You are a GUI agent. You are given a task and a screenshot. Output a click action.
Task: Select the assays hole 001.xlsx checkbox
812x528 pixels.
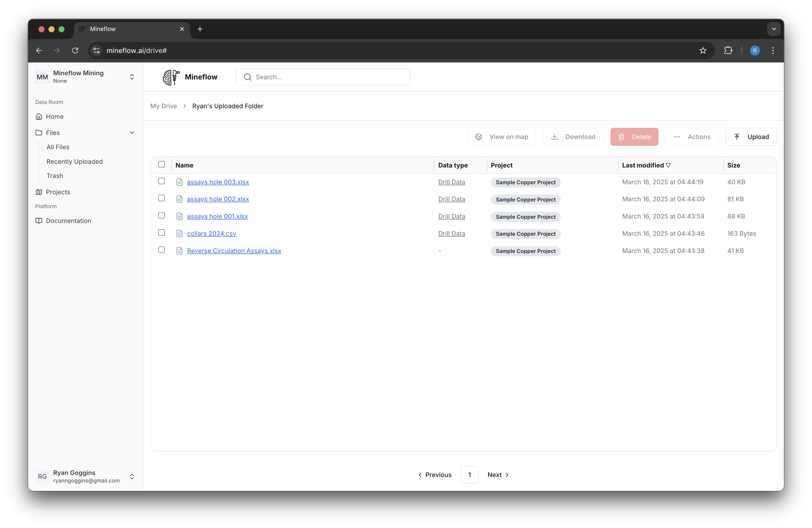[x=162, y=215]
